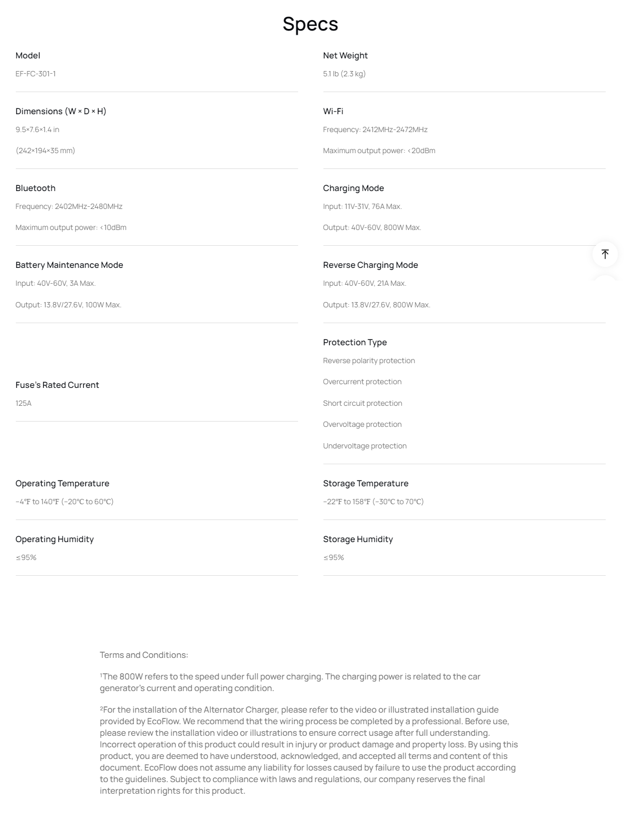This screenshot has height=840, width=631.
Task: Click the partially hidden floating button below the arrow
Action: pyautogui.click(x=605, y=277)
